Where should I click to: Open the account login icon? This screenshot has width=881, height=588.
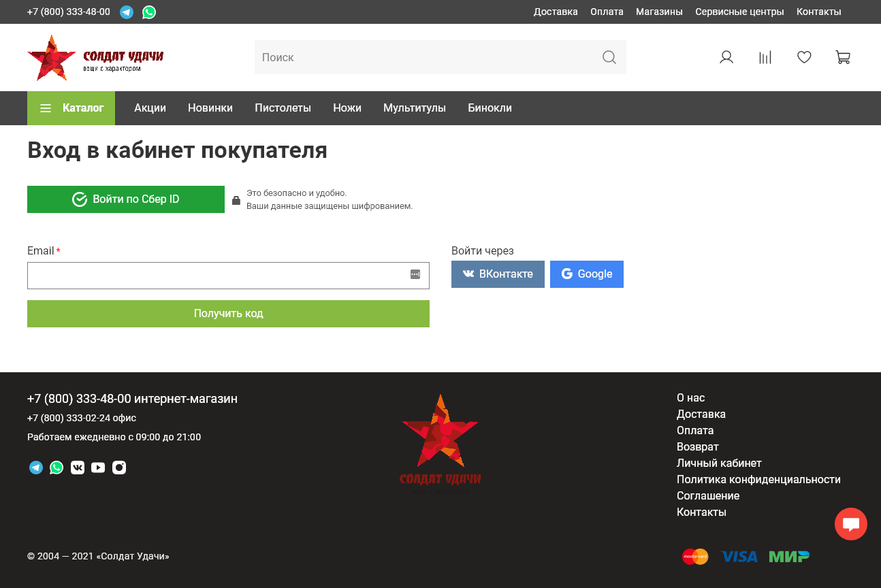726,57
